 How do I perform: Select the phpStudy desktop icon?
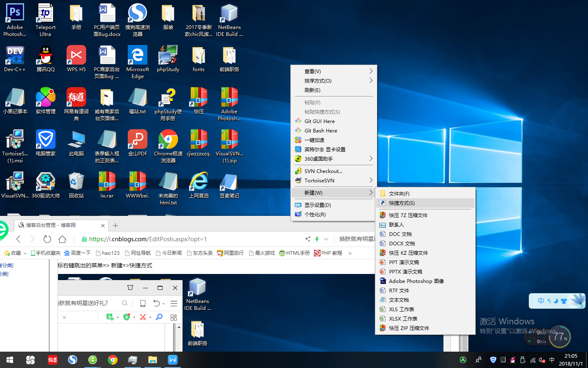(x=168, y=59)
